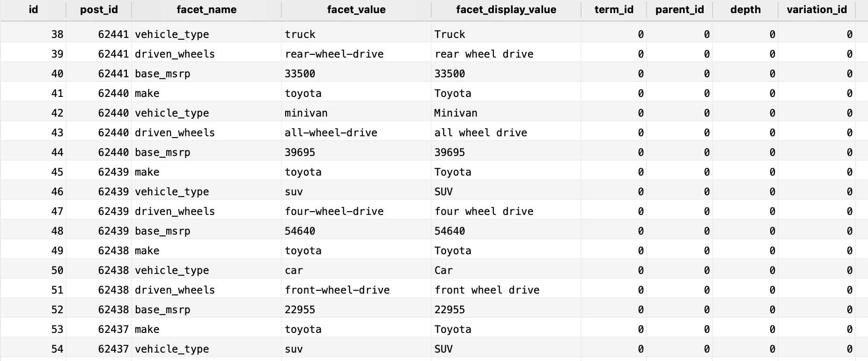Select the facet_display_value column header
The height and width of the screenshot is (361, 868).
(x=506, y=10)
